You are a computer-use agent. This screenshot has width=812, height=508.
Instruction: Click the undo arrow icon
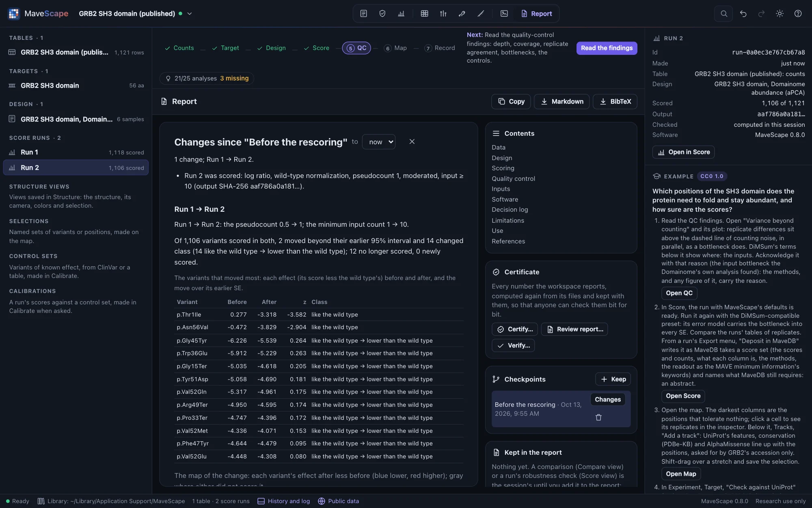(x=743, y=13)
